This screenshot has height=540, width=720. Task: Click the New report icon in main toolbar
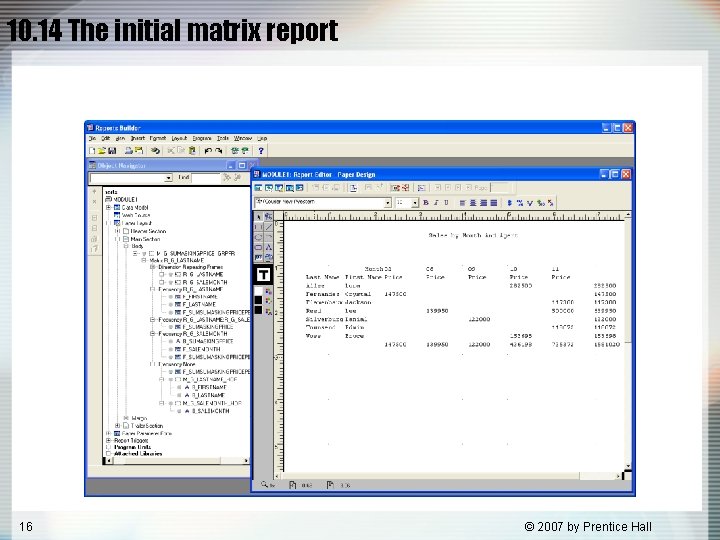coord(92,151)
